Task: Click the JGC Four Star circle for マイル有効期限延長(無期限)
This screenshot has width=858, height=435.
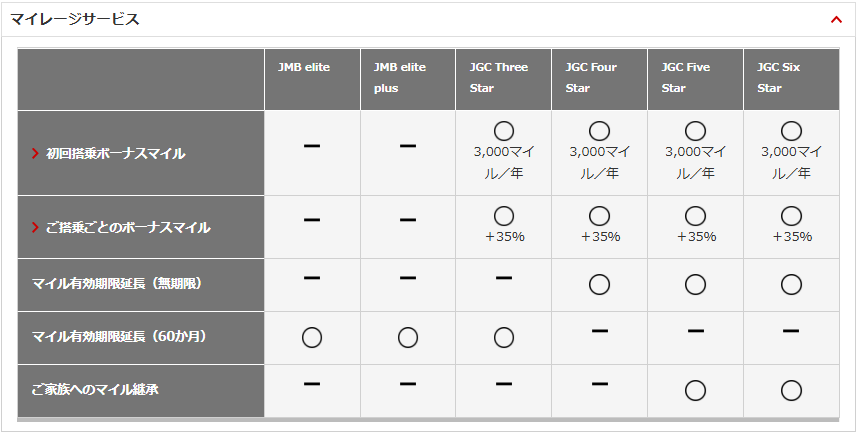Action: [599, 285]
